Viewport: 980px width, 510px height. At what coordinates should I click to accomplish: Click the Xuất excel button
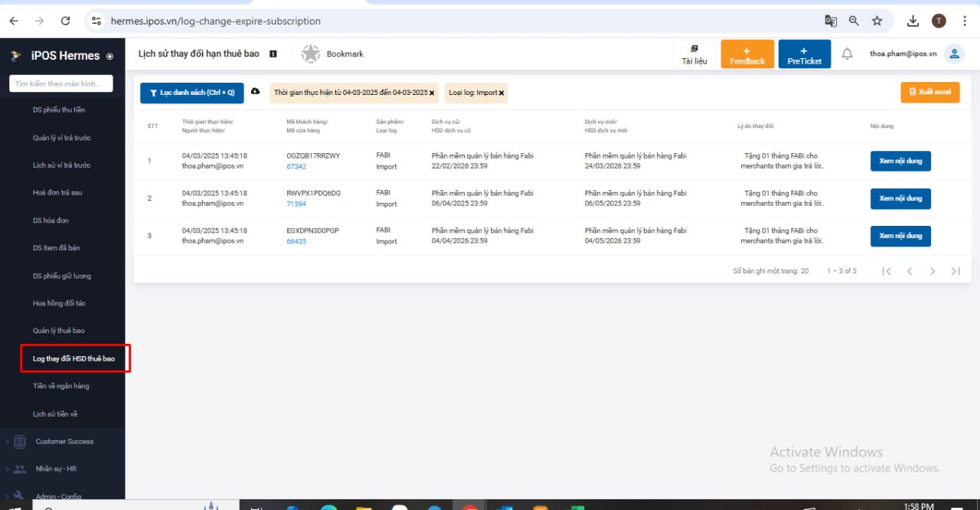click(930, 92)
